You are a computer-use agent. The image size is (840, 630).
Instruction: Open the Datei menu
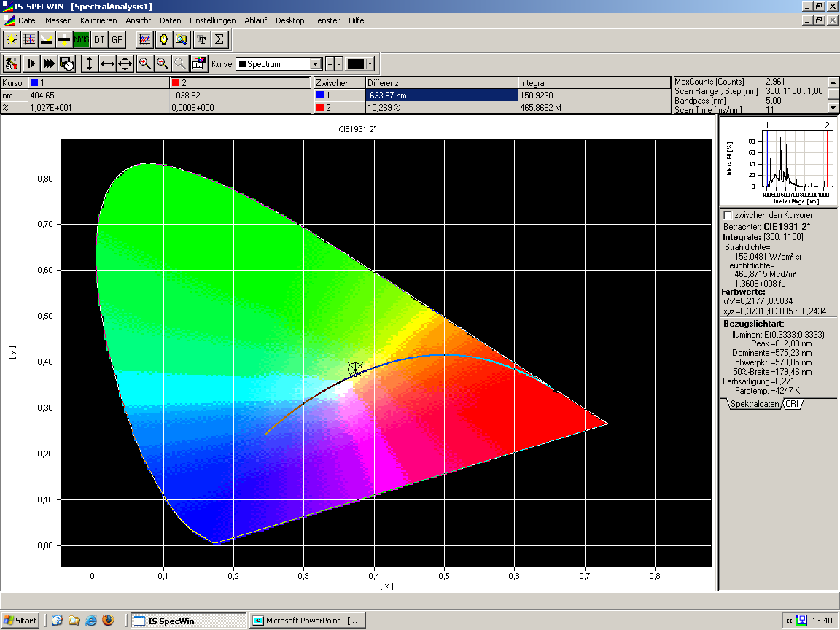point(27,20)
